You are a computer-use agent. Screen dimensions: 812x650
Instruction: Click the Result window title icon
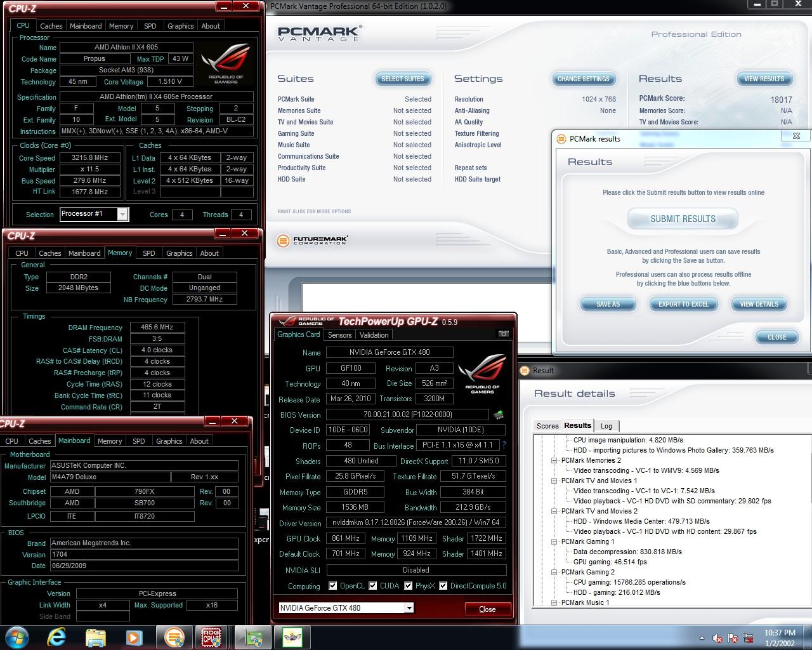(x=525, y=370)
